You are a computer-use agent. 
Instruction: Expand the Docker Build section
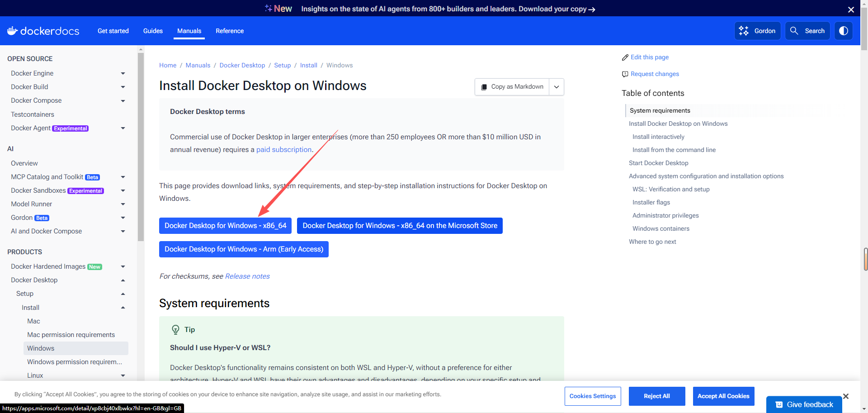click(123, 87)
